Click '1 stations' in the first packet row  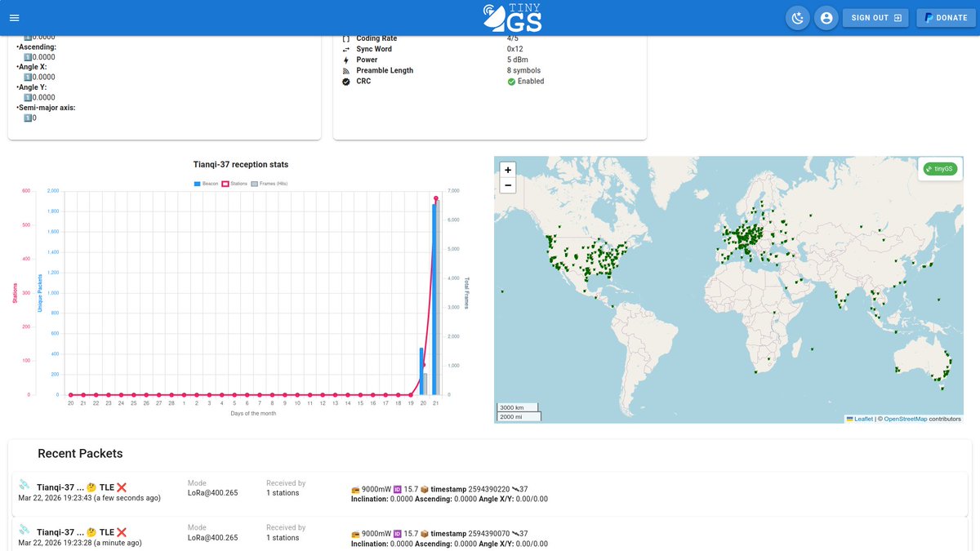283,492
